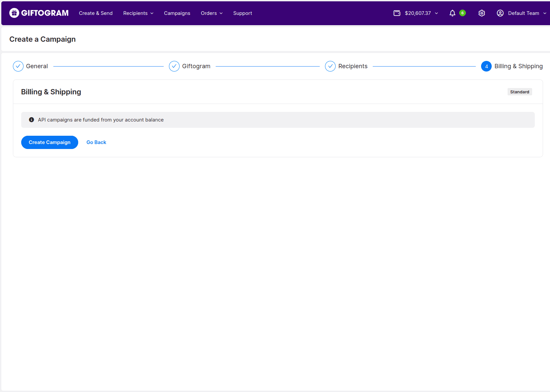Click the Create a Campaign heading
The image size is (550, 392).
(42, 39)
